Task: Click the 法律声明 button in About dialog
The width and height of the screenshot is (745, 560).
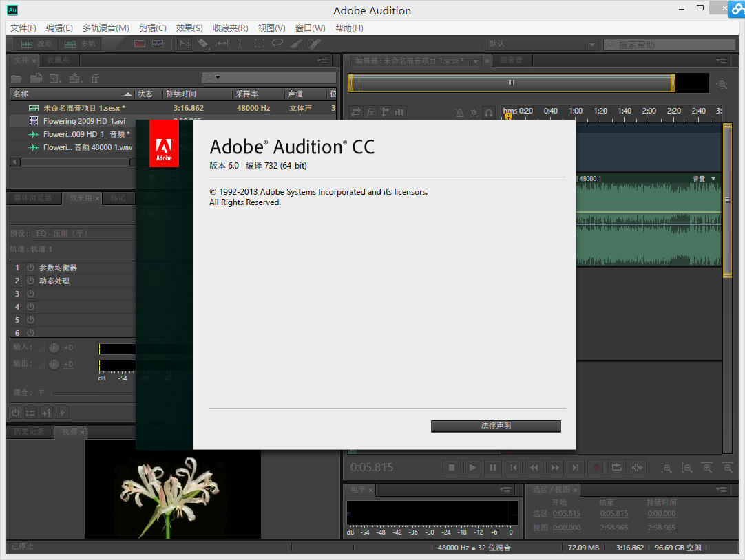Action: coord(496,426)
